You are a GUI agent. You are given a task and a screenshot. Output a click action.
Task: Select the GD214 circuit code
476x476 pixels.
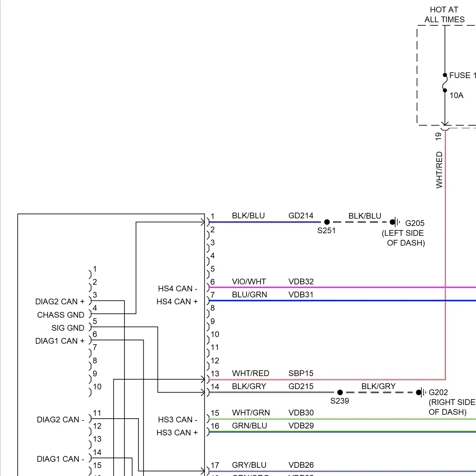point(301,215)
